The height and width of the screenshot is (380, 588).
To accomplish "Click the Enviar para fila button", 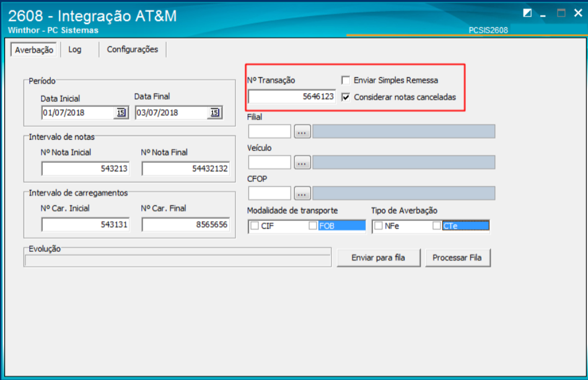I will [x=379, y=258].
